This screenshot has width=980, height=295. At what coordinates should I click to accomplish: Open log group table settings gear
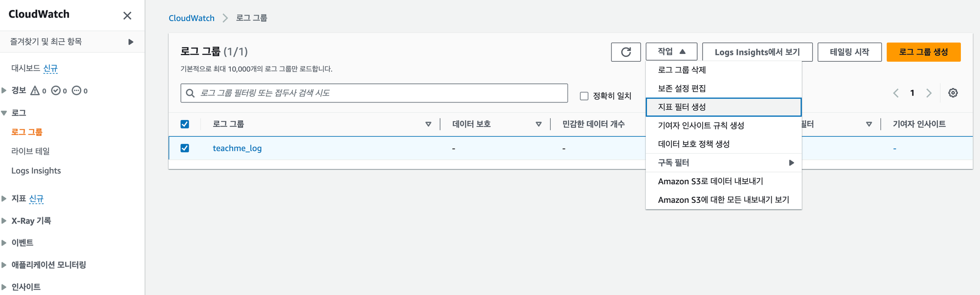[953, 93]
